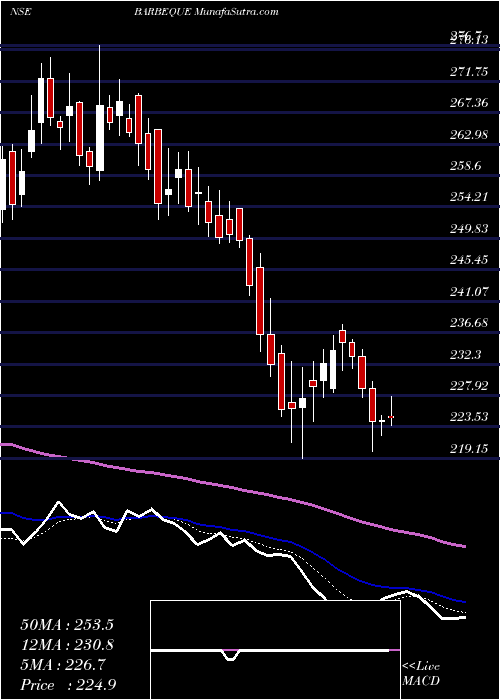Click the 267.36 price axis label
Screen dimensions: 500x700
(469, 104)
